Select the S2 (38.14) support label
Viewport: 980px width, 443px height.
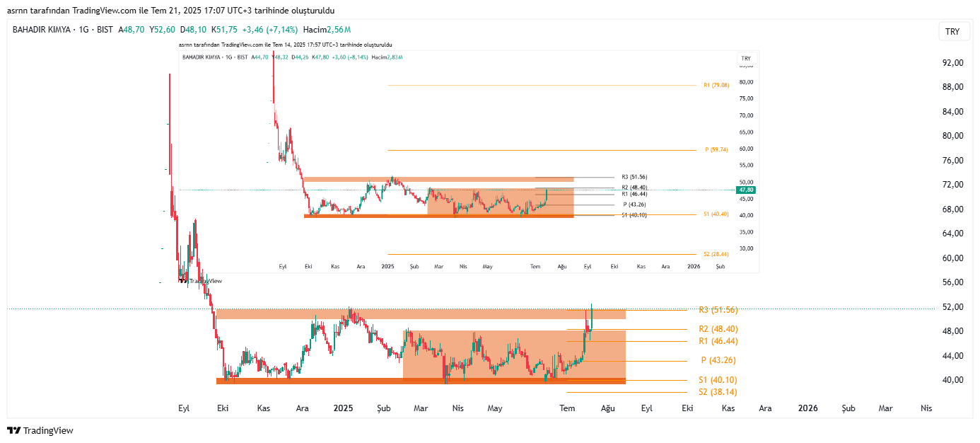tap(718, 392)
